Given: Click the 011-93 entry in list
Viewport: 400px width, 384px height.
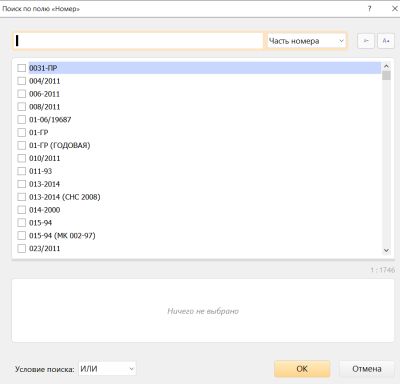Looking at the screenshot, I should click(x=40, y=171).
